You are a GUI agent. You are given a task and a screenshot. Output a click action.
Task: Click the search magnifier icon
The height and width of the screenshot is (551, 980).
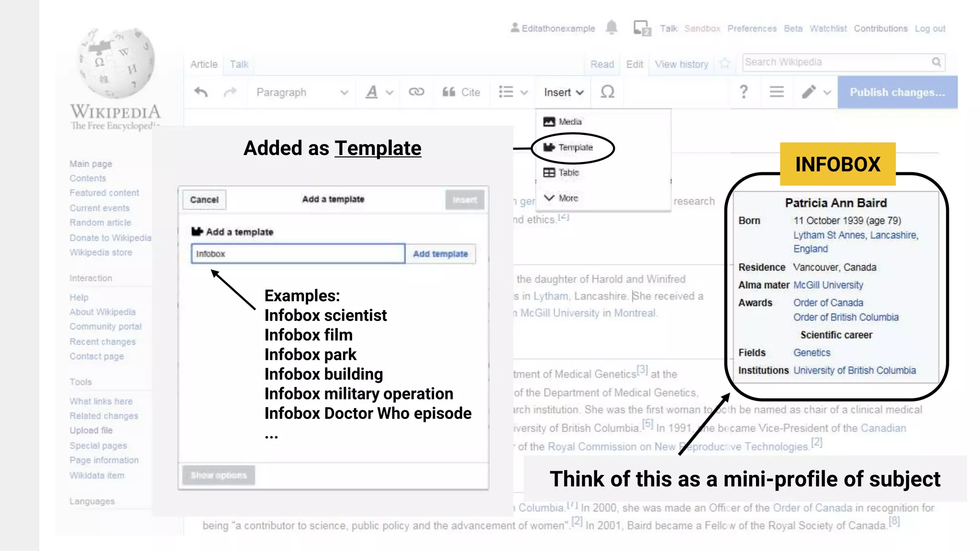[x=936, y=62]
